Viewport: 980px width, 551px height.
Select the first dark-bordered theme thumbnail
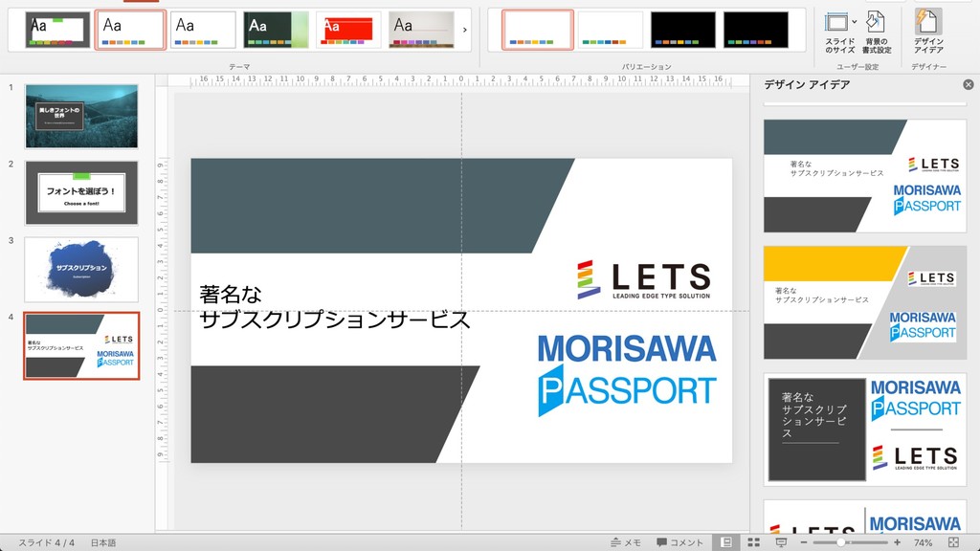pyautogui.click(x=57, y=30)
